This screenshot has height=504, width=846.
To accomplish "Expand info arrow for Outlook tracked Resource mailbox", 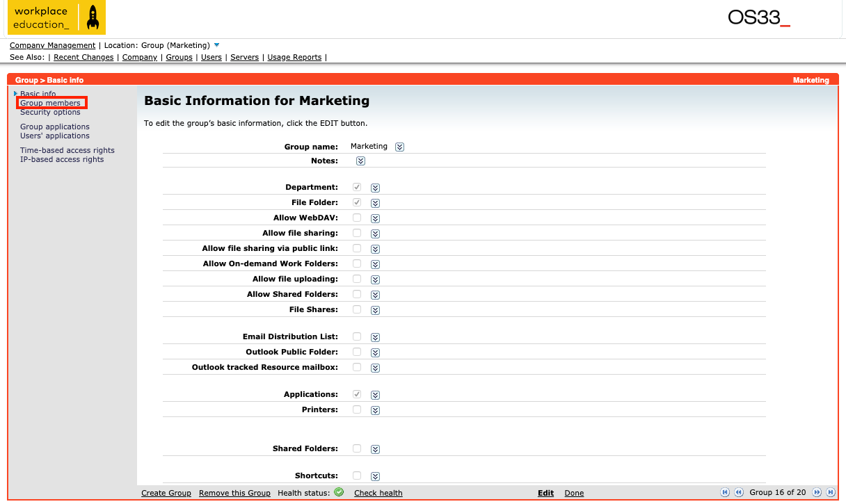I will click(375, 368).
